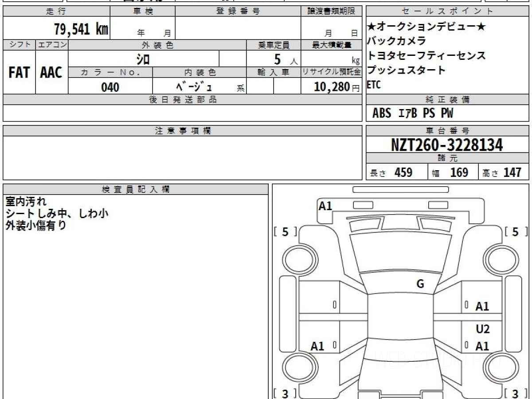Click the 譲渡書類期限 header
532x399 pixels.
(332, 12)
